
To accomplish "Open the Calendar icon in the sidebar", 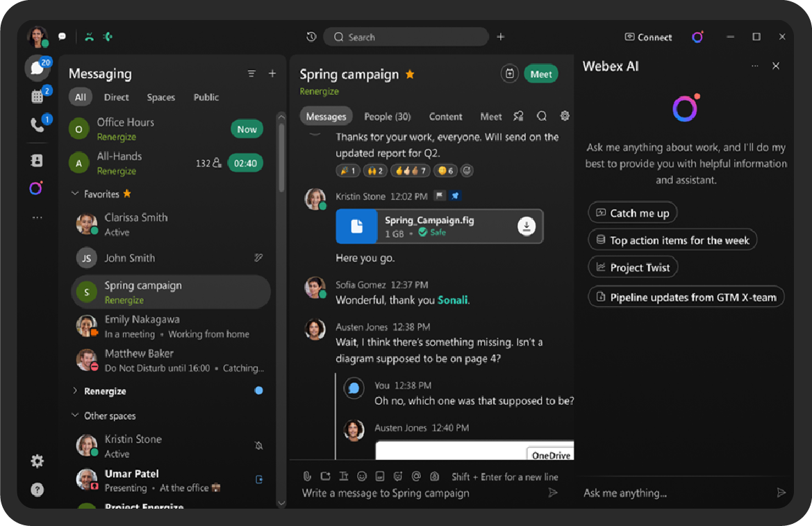I will (38, 96).
